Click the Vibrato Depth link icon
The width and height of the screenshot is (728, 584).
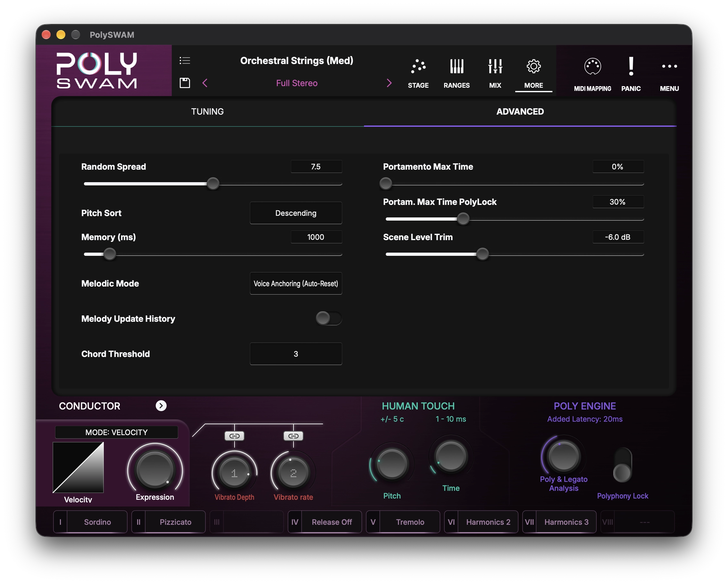pos(234,436)
